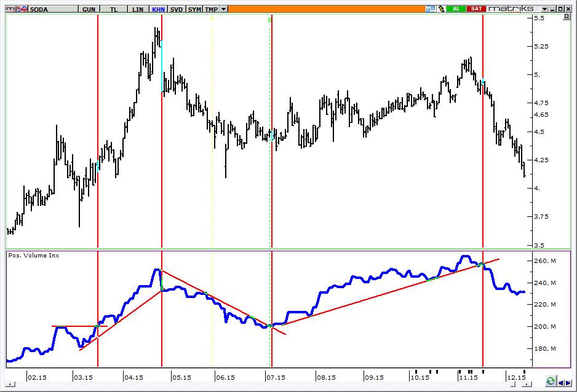
Task: Expand the dropdown arrow after TMP
Action: [x=224, y=9]
